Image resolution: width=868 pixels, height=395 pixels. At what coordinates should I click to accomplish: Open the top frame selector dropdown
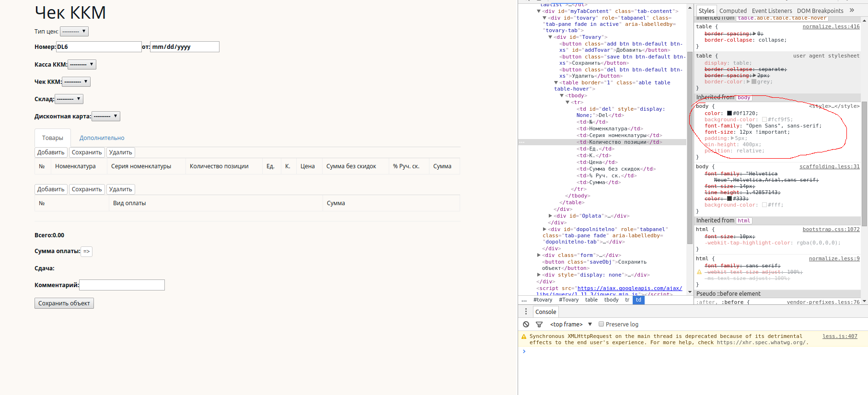571,325
